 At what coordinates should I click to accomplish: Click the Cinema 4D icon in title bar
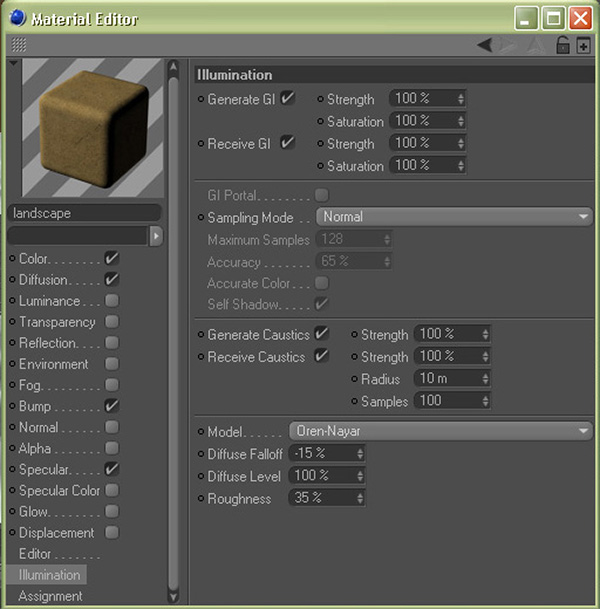coord(17,18)
